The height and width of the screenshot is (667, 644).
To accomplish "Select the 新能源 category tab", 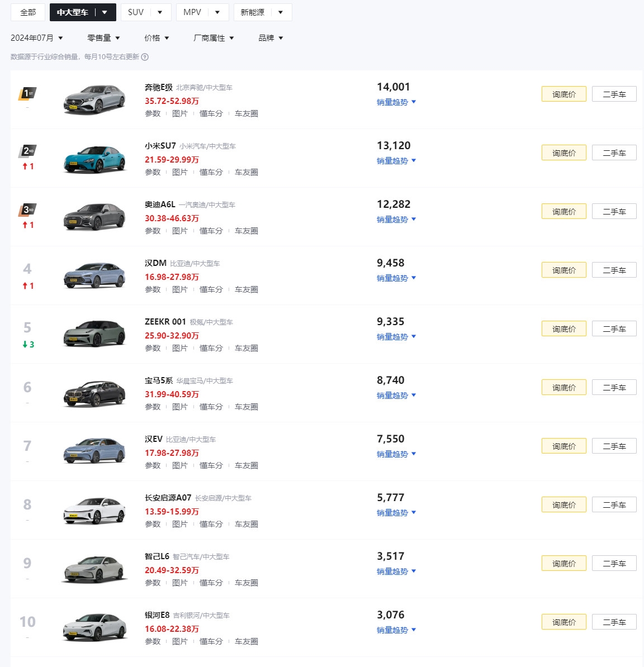I will pyautogui.click(x=263, y=12).
